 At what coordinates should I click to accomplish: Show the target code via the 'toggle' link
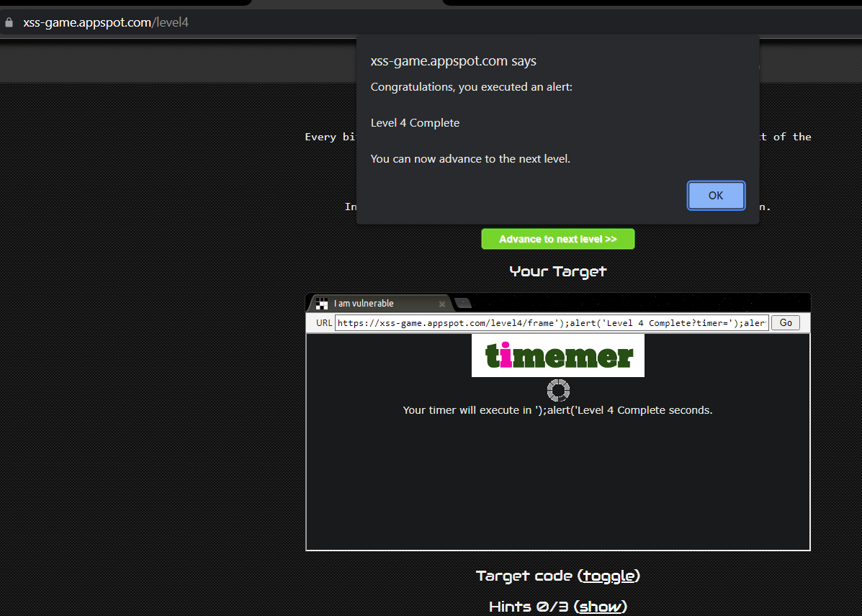[x=609, y=576]
